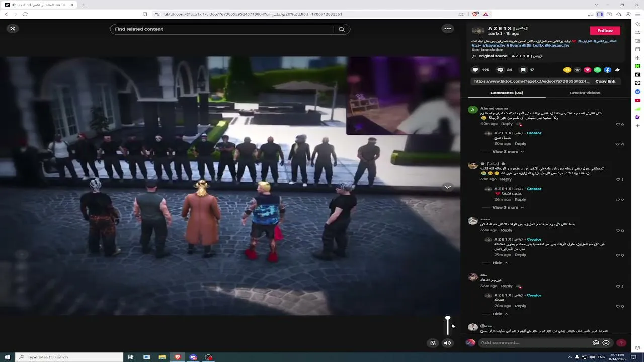The height and width of the screenshot is (362, 644).
Task: Expand View 3 more under the 31m ago comment
Action: click(508, 207)
